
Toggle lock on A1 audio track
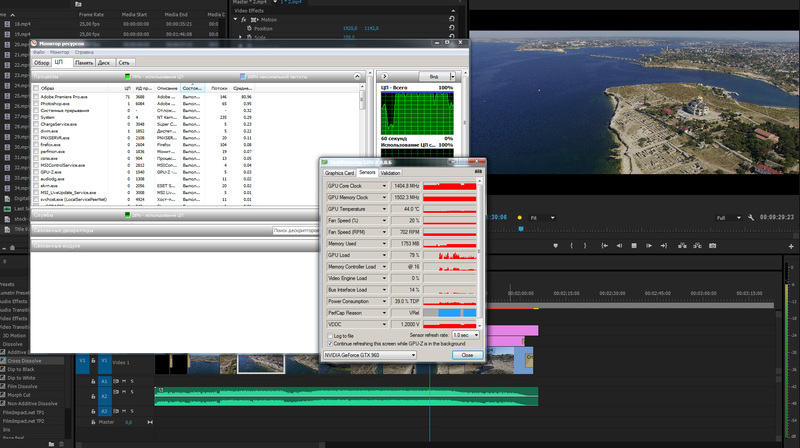(93, 381)
